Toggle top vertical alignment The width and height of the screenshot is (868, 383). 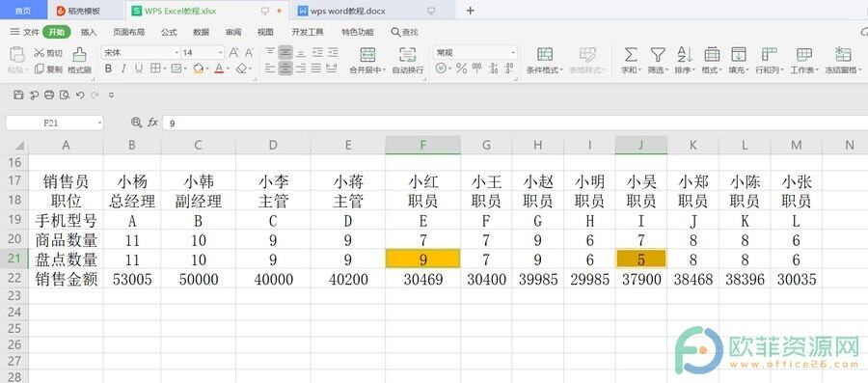point(270,53)
